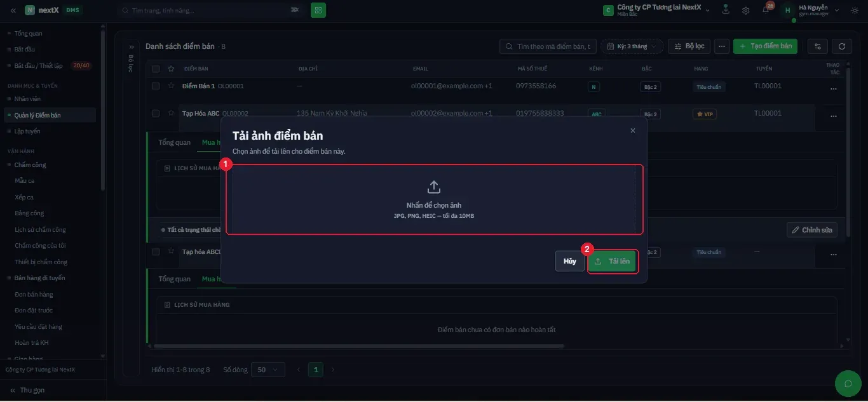This screenshot has width=868, height=402.
Task: Click the next page arrow in pagination
Action: [x=332, y=370]
